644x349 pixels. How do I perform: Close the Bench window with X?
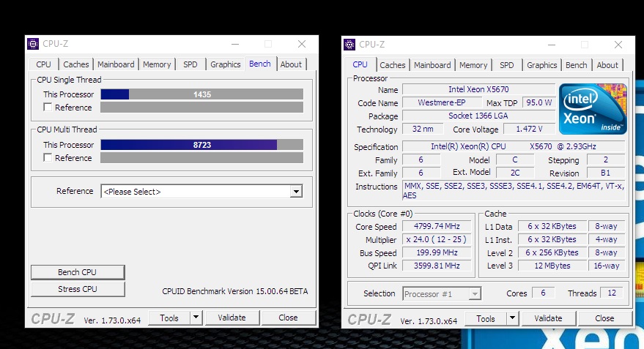tap(302, 44)
